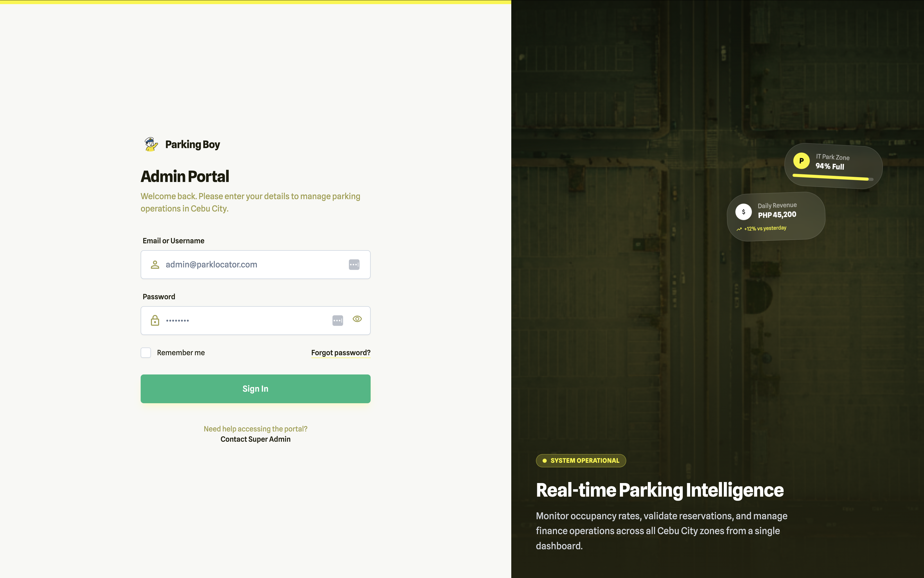
Task: Click the IT Park Zone occupancy progress bar
Action: [833, 177]
